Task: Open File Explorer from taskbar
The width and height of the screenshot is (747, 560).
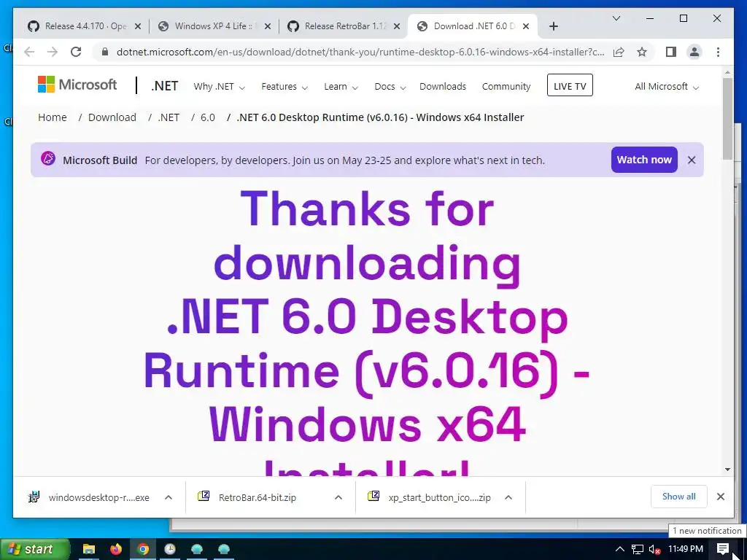Action: point(88,549)
